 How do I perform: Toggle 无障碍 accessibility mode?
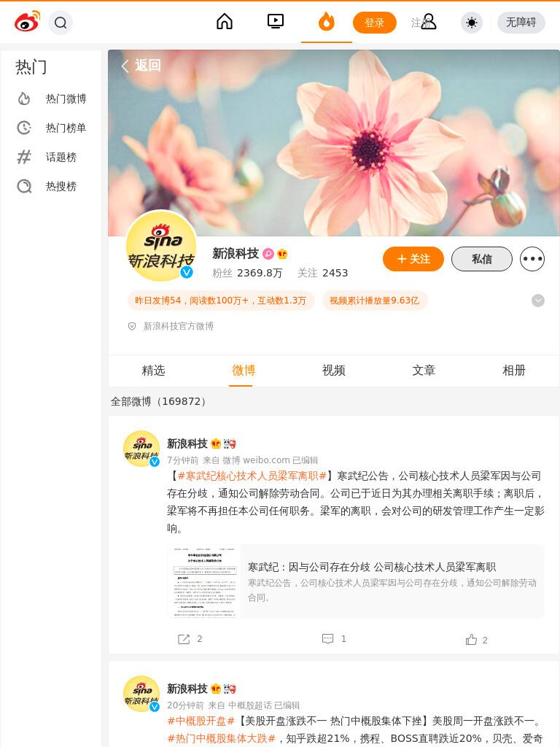tap(521, 23)
